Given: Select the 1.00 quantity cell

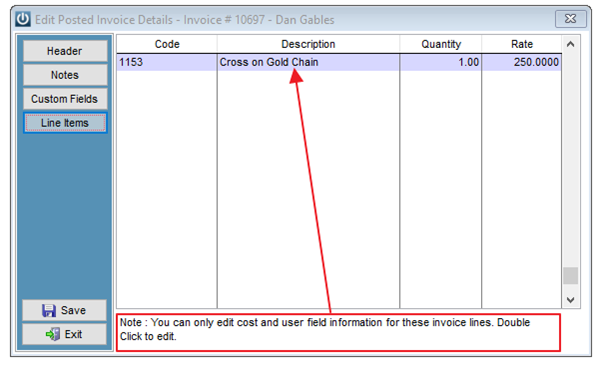Looking at the screenshot, I should point(441,62).
